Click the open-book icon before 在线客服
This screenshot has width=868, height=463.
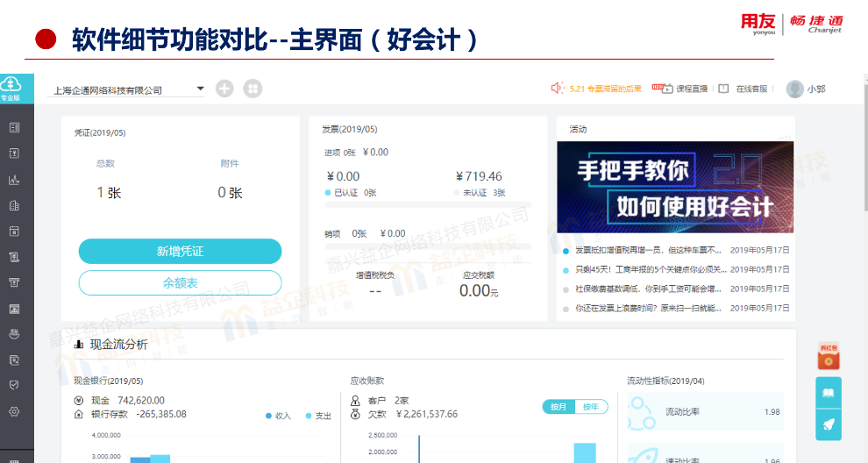click(723, 89)
